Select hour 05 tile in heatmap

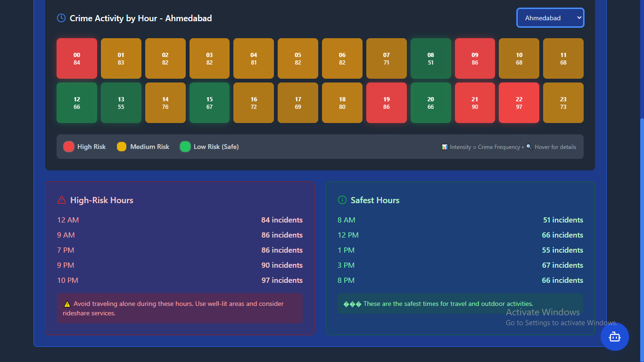point(298,58)
